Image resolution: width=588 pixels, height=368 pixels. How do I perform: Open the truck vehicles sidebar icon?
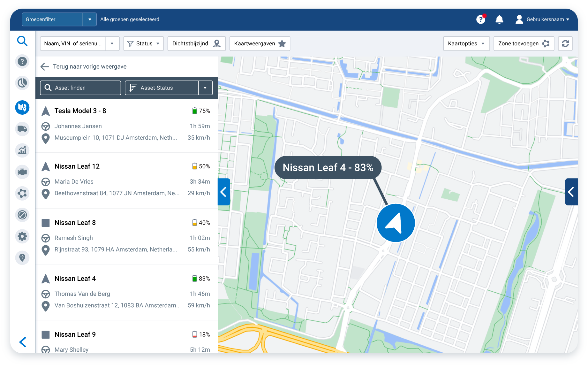tap(22, 129)
